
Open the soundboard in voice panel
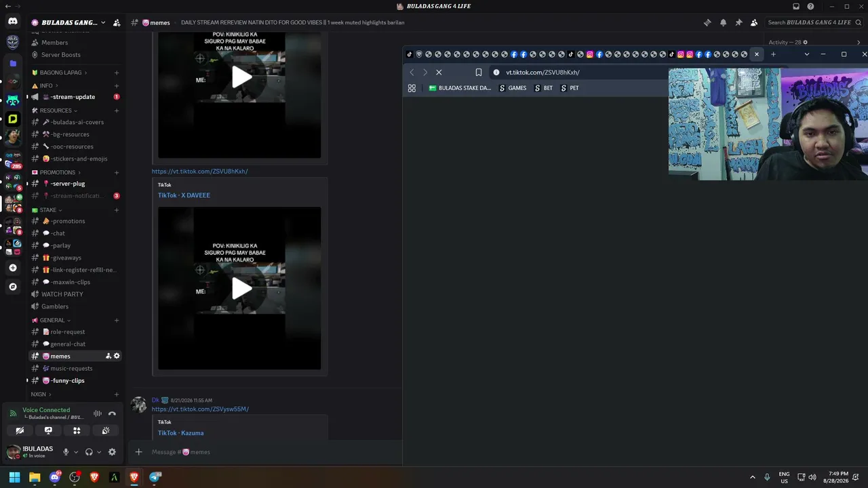pos(106,430)
